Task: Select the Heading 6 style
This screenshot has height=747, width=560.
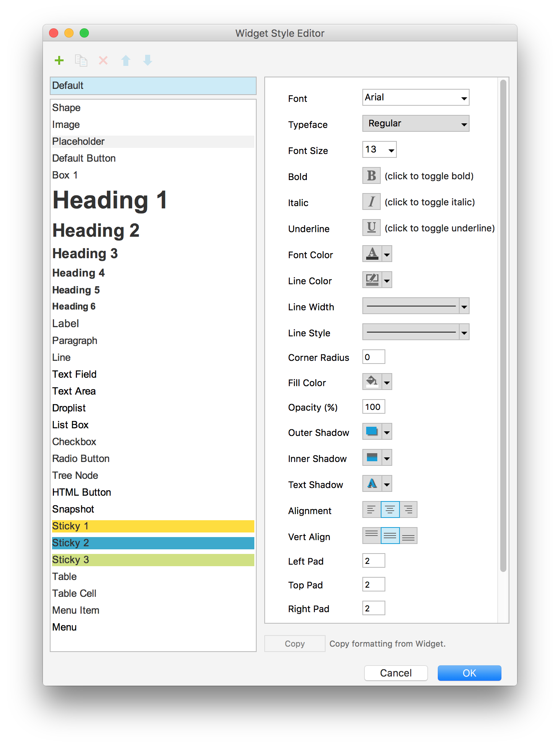Action: (153, 306)
